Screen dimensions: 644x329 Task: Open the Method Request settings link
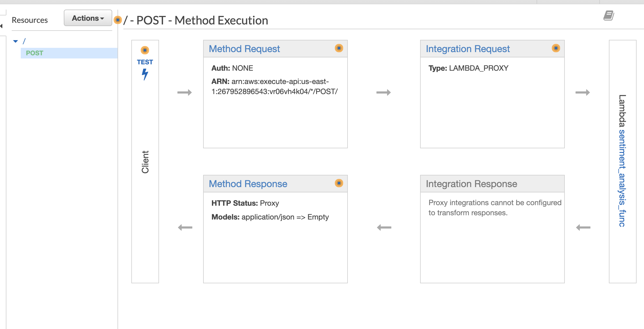coord(244,49)
